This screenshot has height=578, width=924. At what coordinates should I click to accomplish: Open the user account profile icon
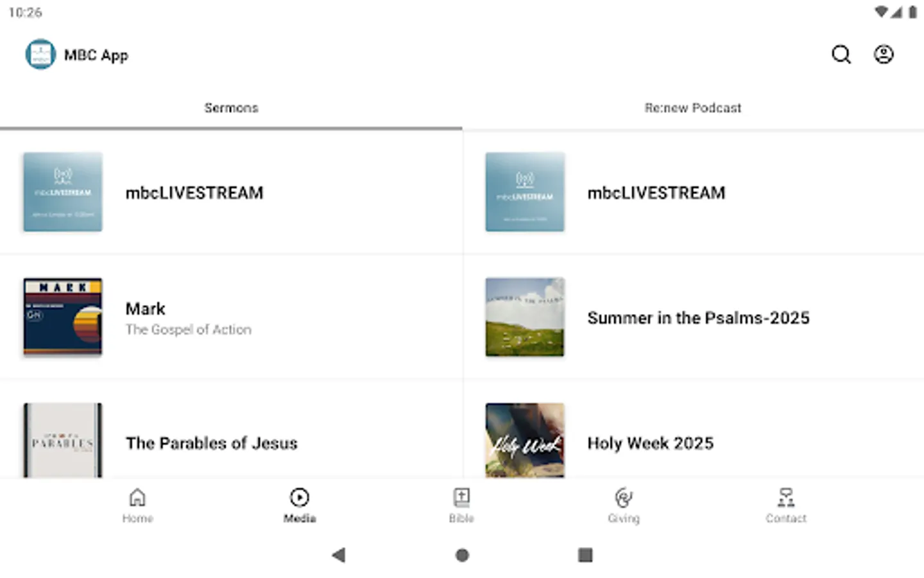click(x=884, y=55)
